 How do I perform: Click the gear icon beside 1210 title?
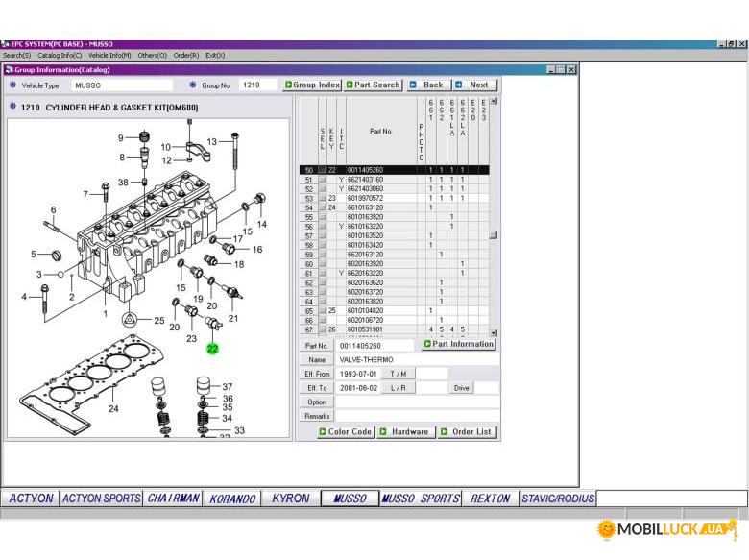pos(12,107)
